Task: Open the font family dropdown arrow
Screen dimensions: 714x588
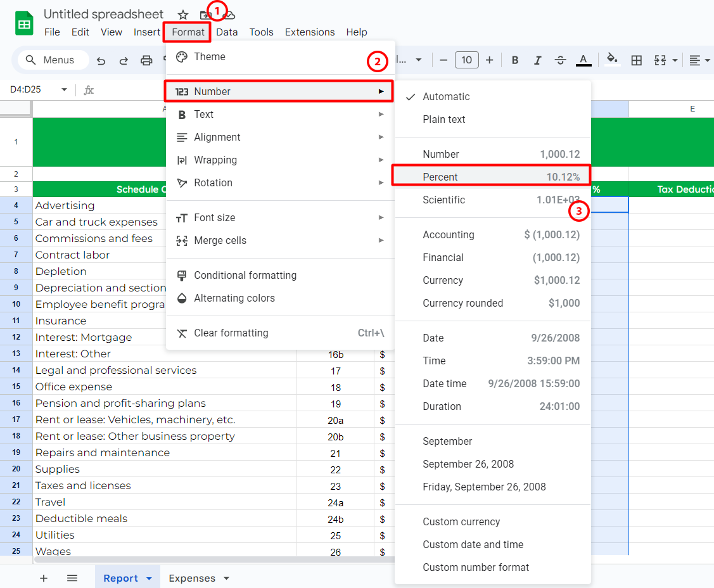Action: click(x=419, y=60)
